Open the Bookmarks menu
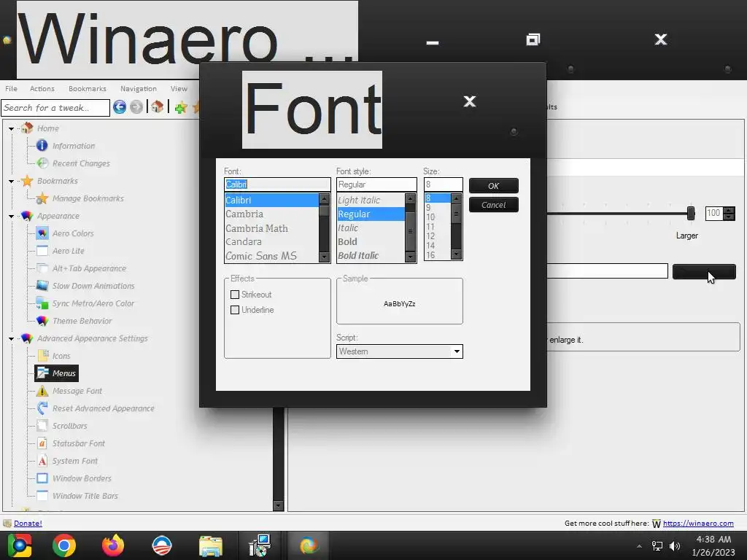Screen dimensions: 747x560 pos(88,88)
